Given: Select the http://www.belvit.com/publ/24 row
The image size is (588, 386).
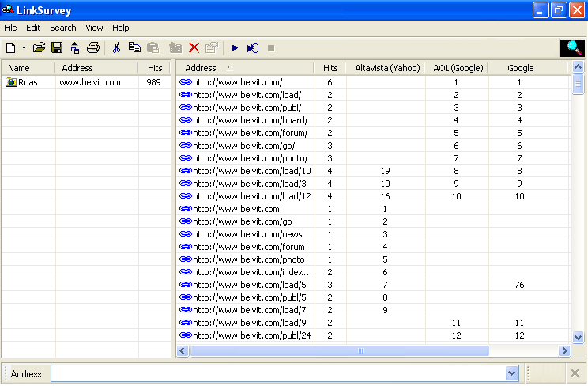Looking at the screenshot, I should coord(373,335).
